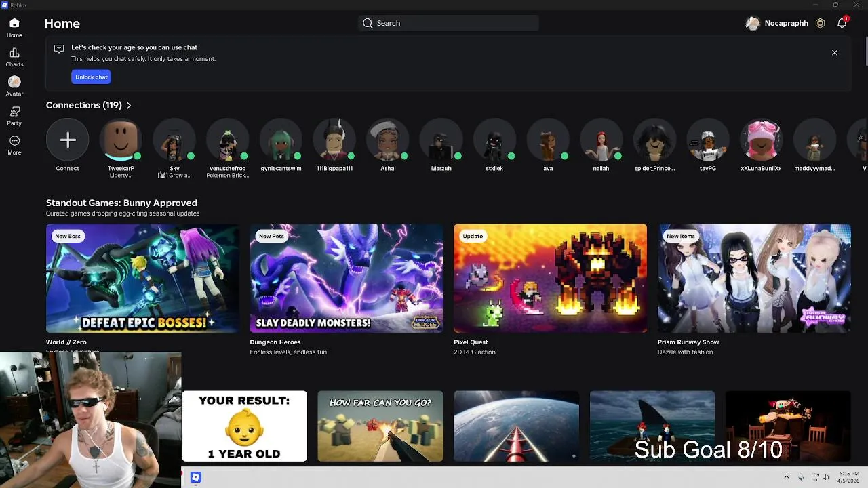
Task: Open spider_Prince connection avatar
Action: click(x=654, y=140)
